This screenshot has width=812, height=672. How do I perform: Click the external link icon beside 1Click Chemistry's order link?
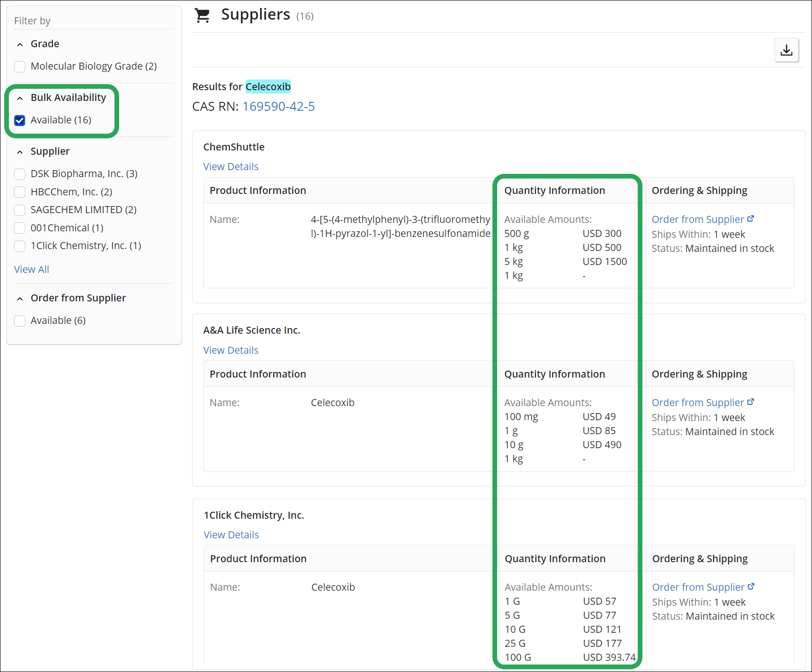(751, 586)
